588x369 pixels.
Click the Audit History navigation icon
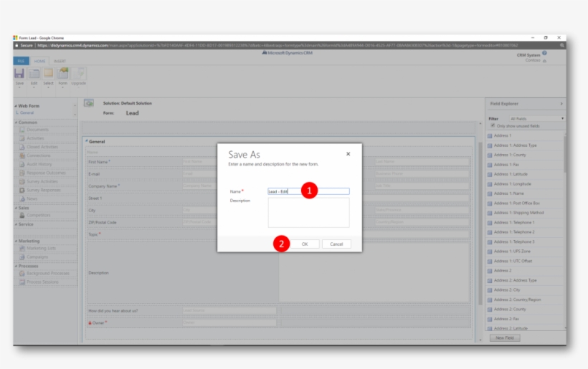22,164
